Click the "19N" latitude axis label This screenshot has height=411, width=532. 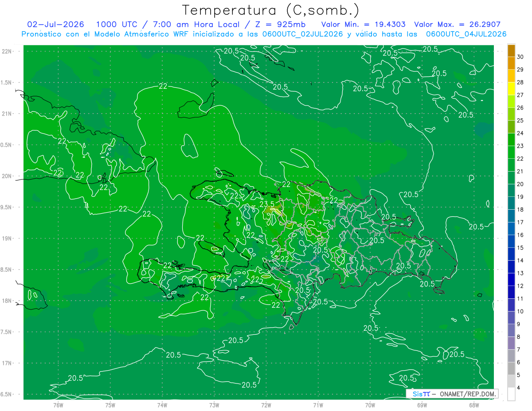pos(7,238)
